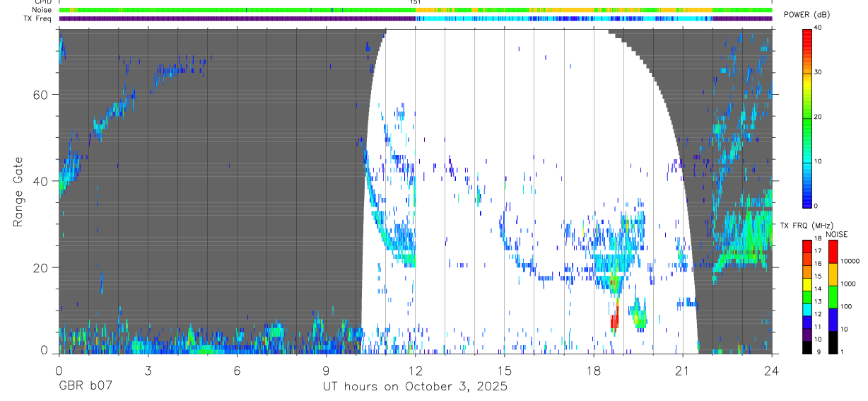This screenshot has width=868, height=401.
Task: Select the 40 tick on power scale
Action: pos(819,28)
